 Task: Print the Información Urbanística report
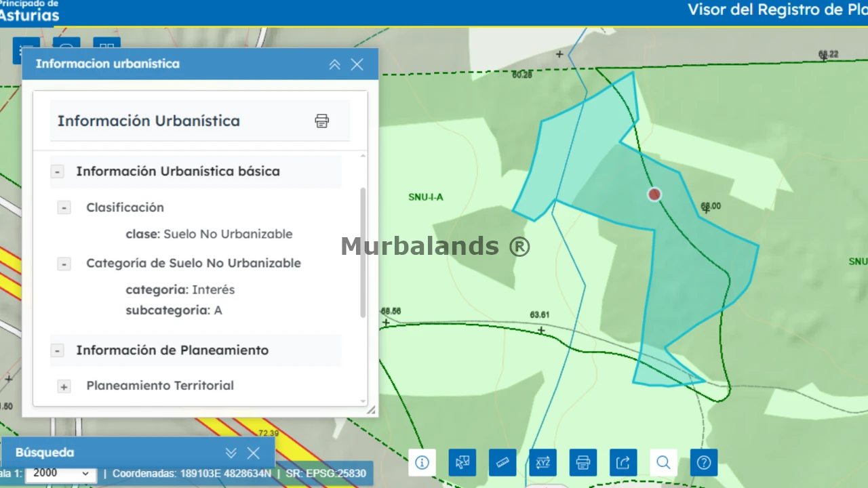coord(322,121)
